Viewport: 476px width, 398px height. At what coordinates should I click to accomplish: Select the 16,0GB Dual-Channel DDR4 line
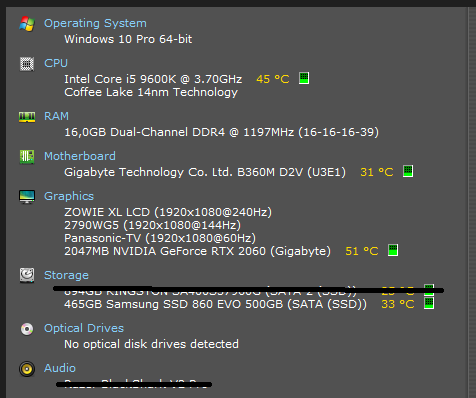pos(221,132)
